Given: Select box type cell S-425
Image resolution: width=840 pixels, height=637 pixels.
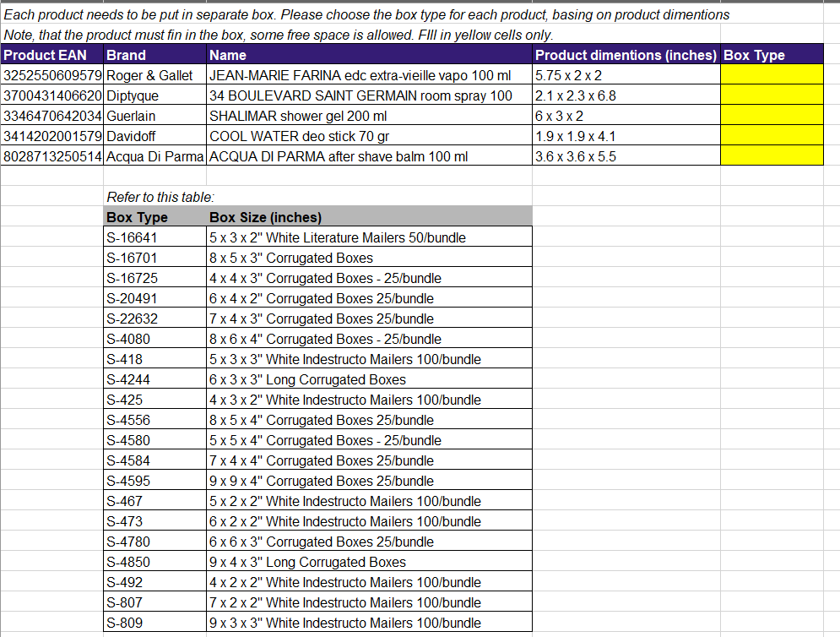Looking at the screenshot, I should (x=154, y=400).
